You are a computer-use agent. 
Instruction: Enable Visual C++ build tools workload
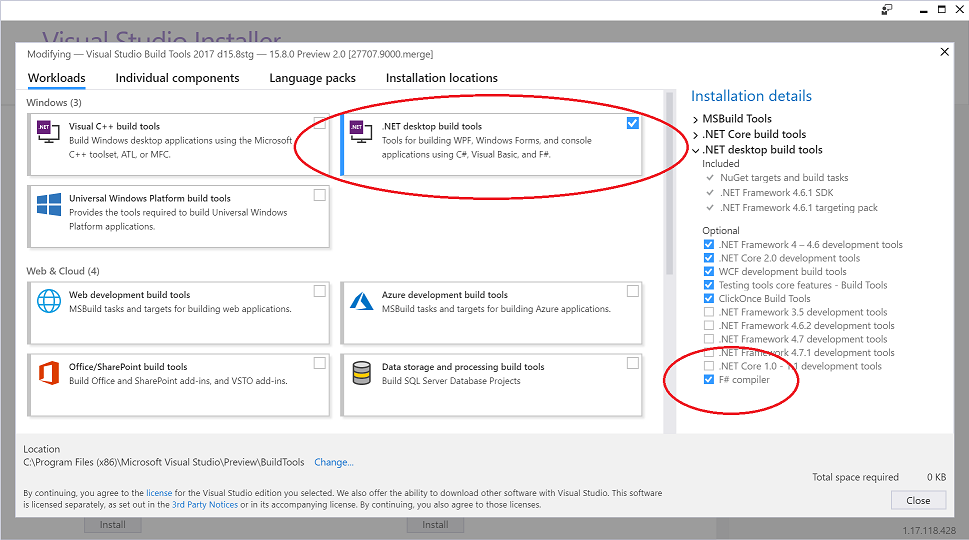[x=319, y=123]
